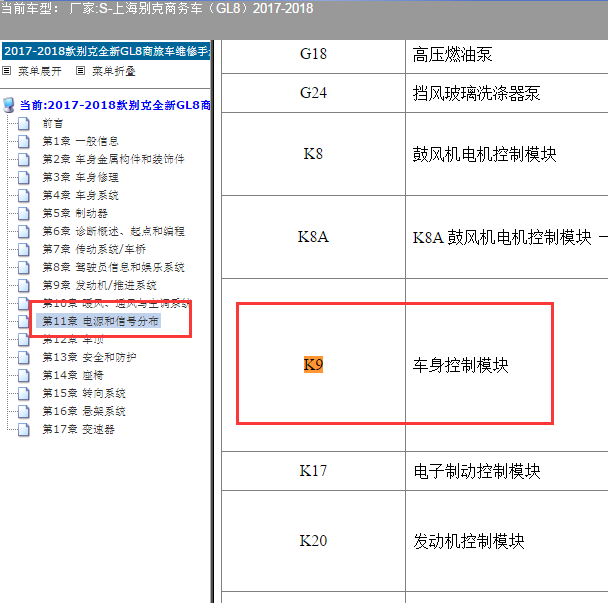The height and width of the screenshot is (603, 608).
Task: Open 第3章 车身修理
Action: pyautogui.click(x=80, y=177)
